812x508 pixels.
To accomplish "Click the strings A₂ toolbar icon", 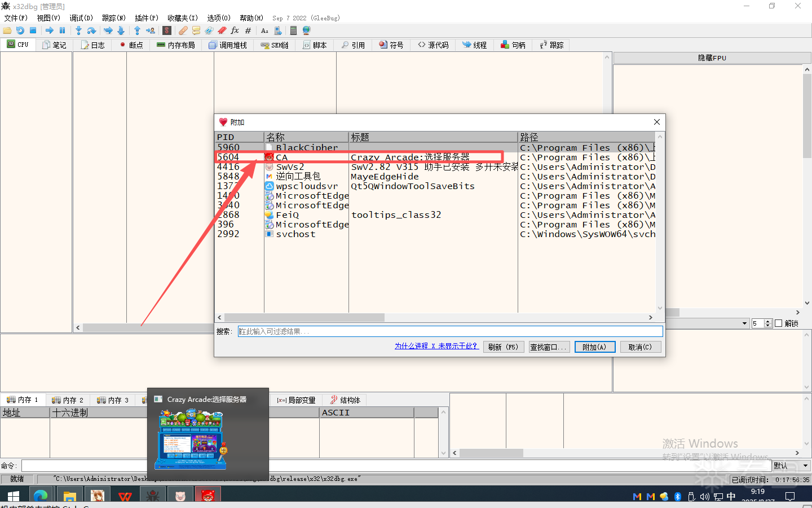I will [264, 30].
